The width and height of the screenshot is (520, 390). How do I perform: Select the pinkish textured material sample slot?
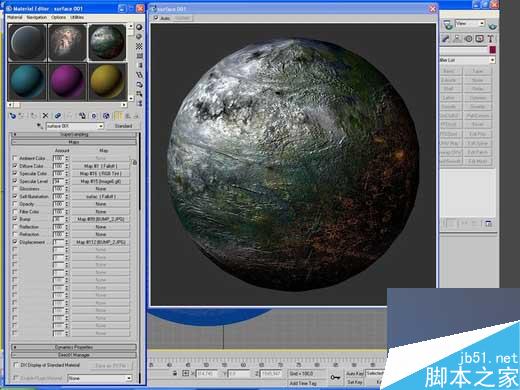(x=67, y=42)
